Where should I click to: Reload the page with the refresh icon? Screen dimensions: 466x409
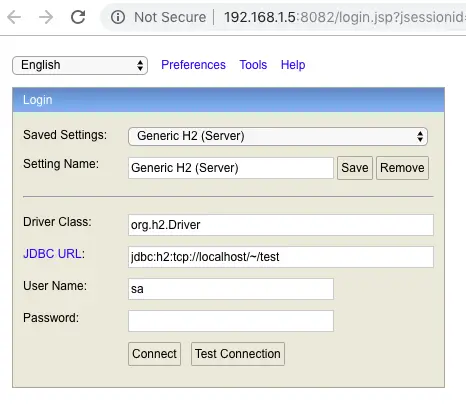(x=78, y=17)
